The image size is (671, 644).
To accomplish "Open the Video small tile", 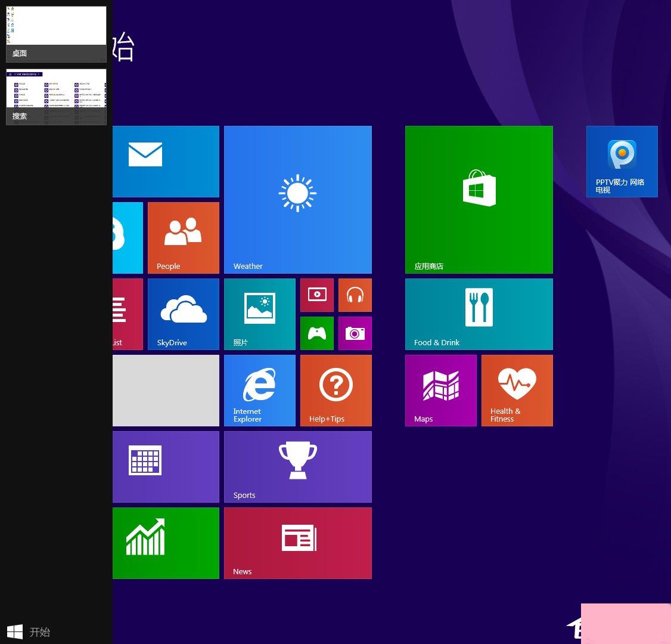I will 317,295.
